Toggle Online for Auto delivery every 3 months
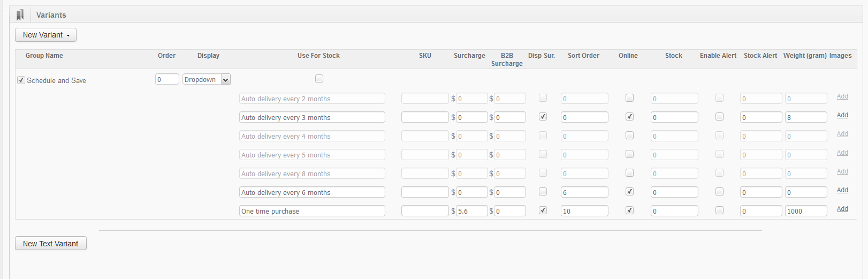Viewport: 868px width, 279px height. tap(630, 117)
